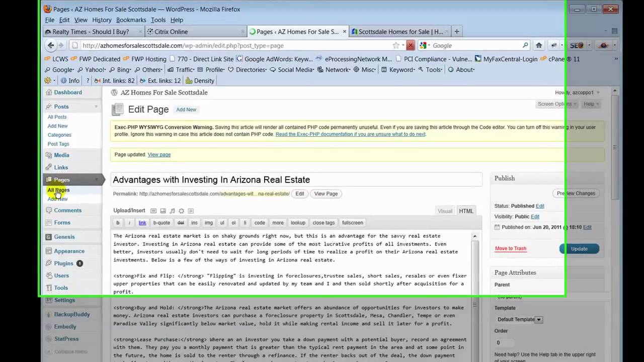Click the Links chain icon in sidebar

(48, 167)
